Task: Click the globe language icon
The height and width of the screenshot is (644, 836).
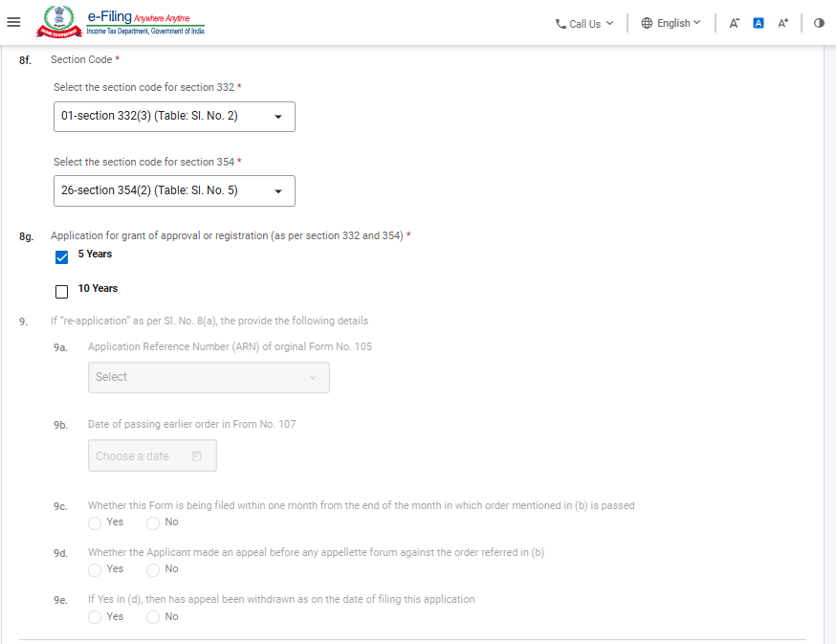Action: click(647, 23)
